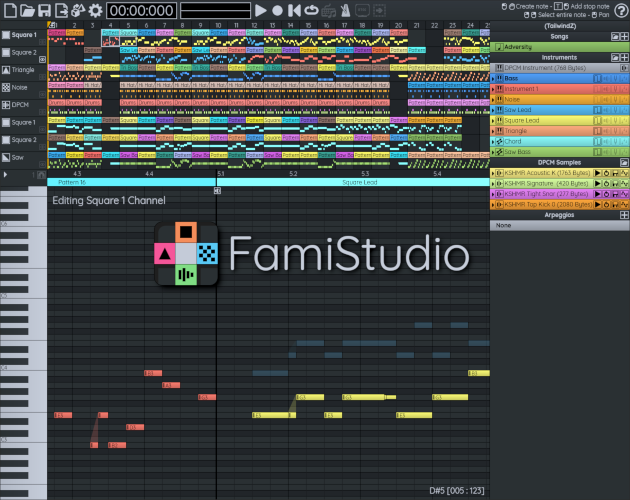The width and height of the screenshot is (630, 500).
Task: Toggle force display for the Triangle channel
Action: pos(42,77)
